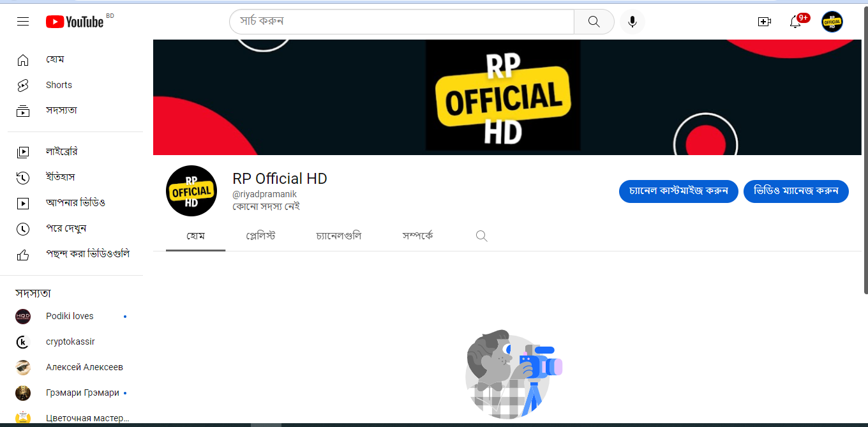Click the history clock icon

[x=23, y=178]
